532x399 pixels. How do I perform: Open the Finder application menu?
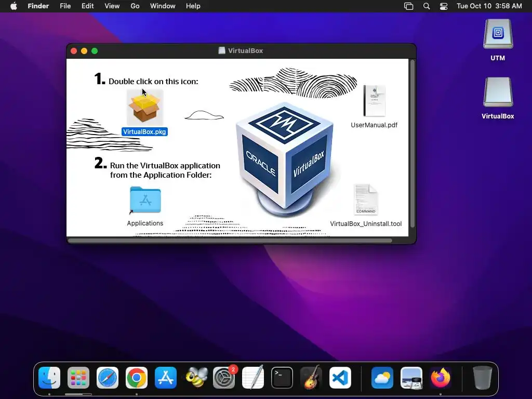38,6
